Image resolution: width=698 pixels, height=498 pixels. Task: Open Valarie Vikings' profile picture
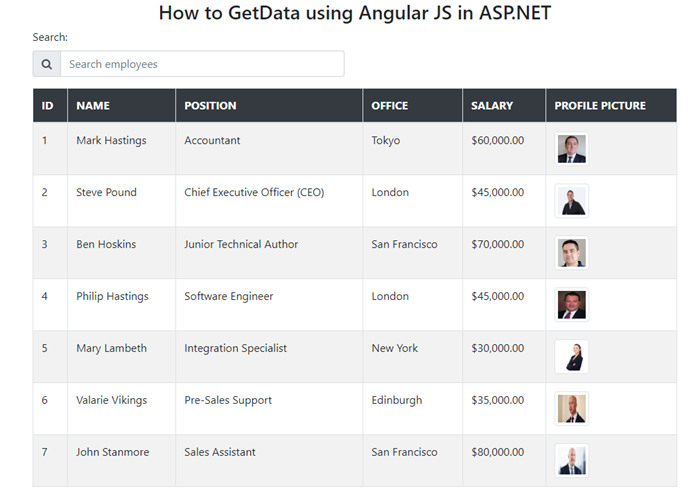tap(572, 409)
